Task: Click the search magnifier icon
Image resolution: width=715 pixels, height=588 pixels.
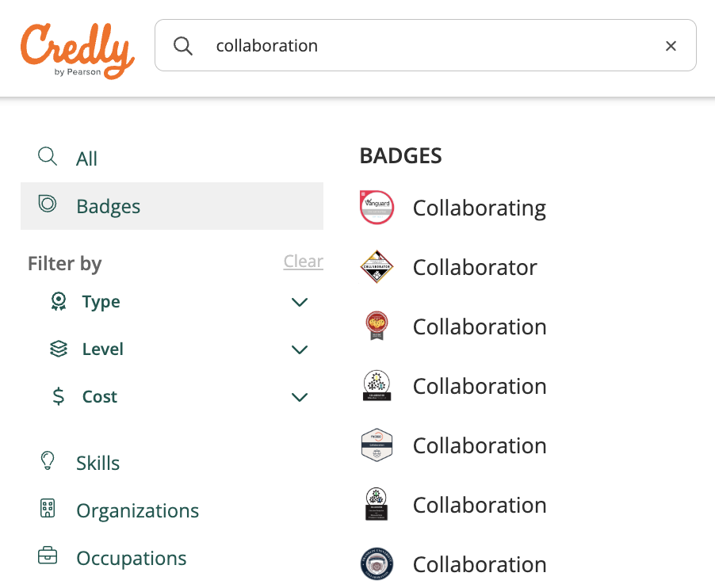Action: pos(183,45)
